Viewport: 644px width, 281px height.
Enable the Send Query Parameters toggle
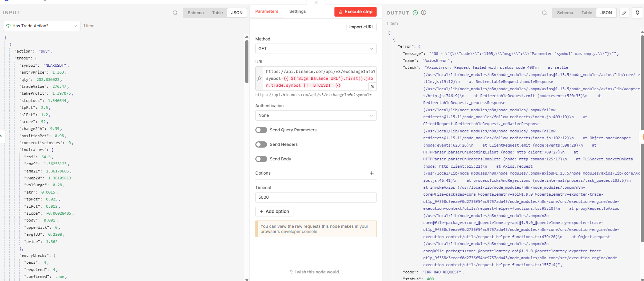point(261,130)
